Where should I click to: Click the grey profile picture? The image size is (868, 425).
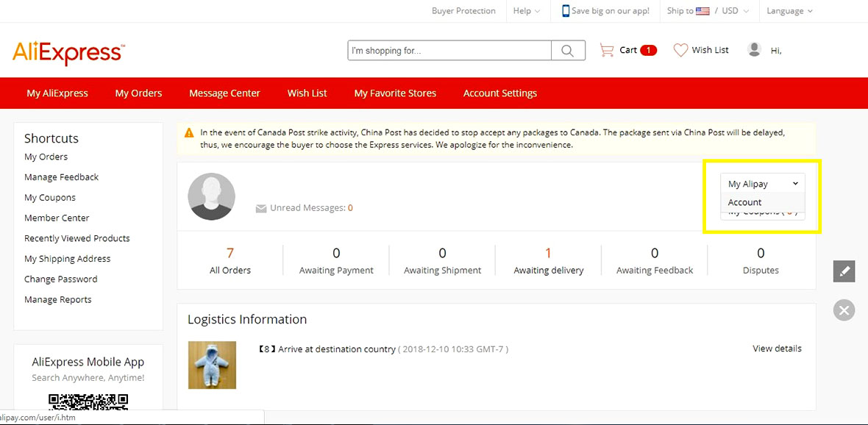click(211, 196)
